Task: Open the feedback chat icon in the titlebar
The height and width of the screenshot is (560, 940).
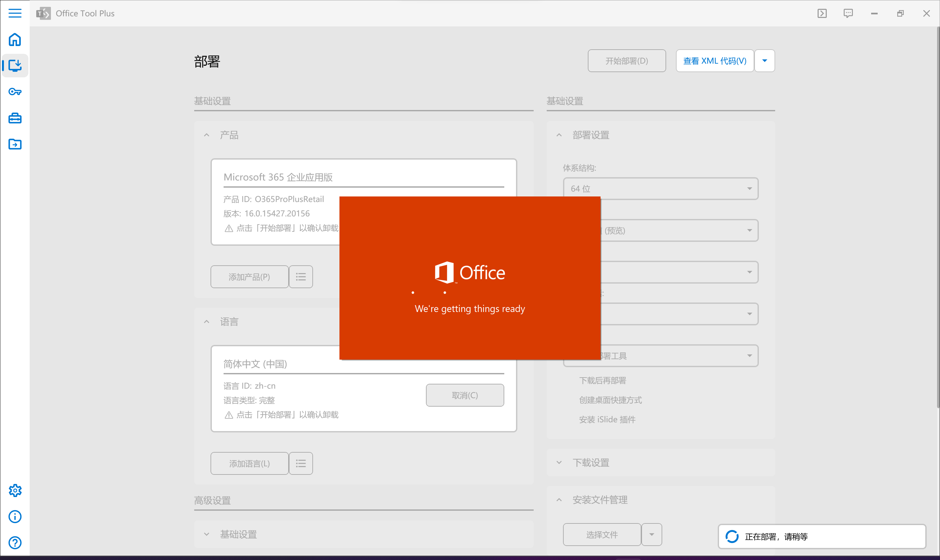Action: [x=848, y=13]
